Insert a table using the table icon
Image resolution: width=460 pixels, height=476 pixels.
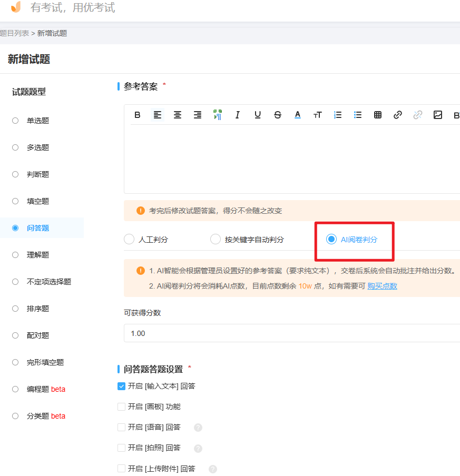377,115
